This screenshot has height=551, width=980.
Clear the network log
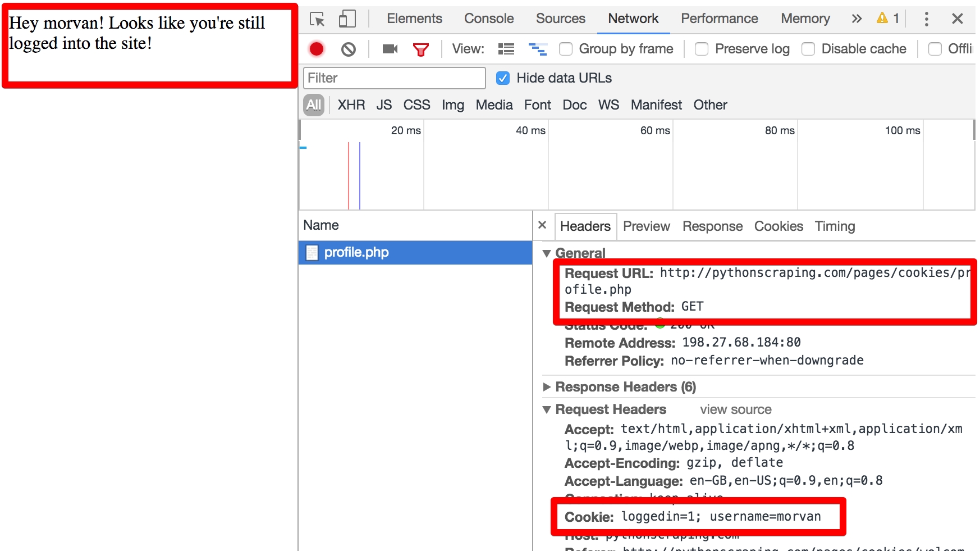(x=349, y=49)
